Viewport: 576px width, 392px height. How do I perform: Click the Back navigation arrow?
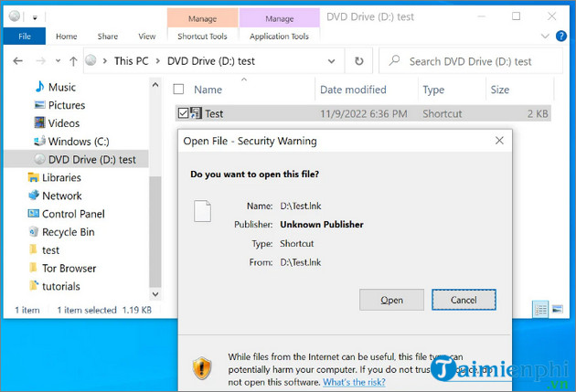pos(17,61)
